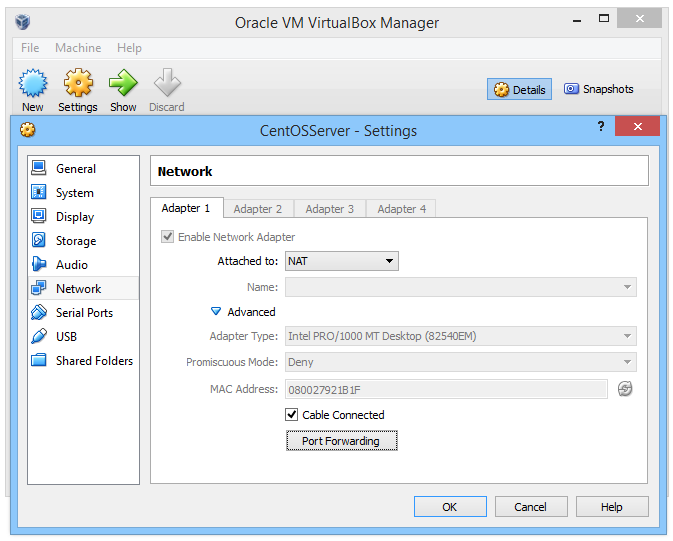
Task: Click the MAC Address field
Action: pos(446,389)
